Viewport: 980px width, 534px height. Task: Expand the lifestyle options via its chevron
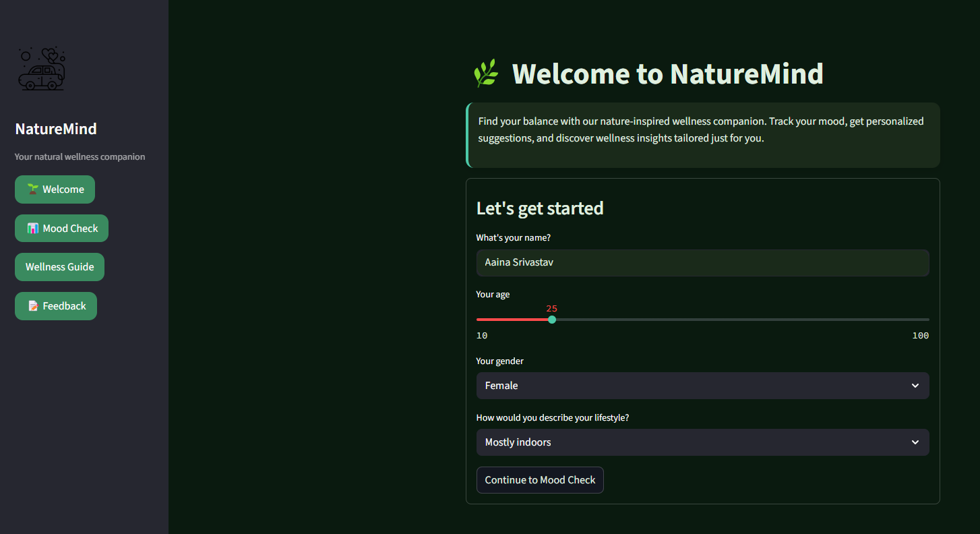click(915, 442)
